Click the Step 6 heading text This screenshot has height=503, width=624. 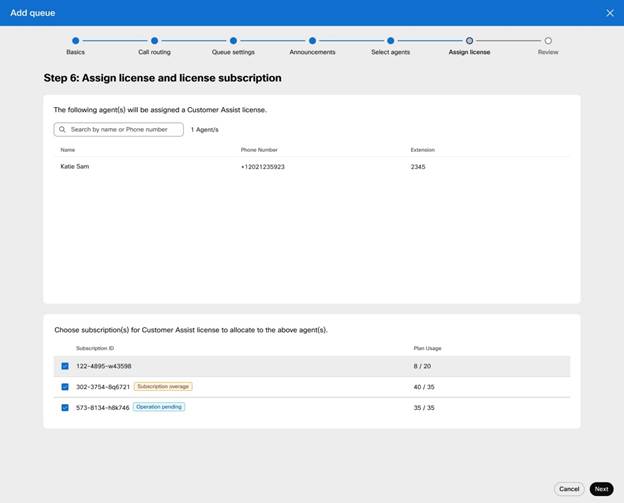[x=162, y=78]
